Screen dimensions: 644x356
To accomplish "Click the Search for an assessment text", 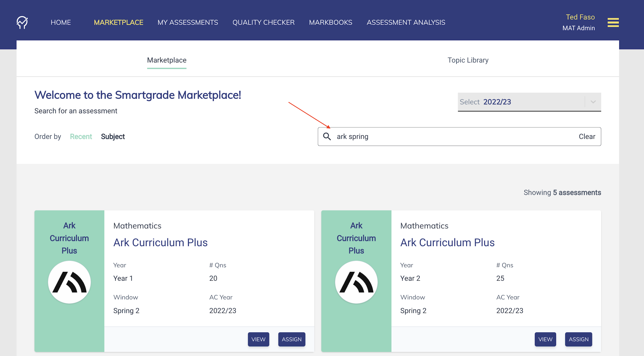I will tap(76, 111).
